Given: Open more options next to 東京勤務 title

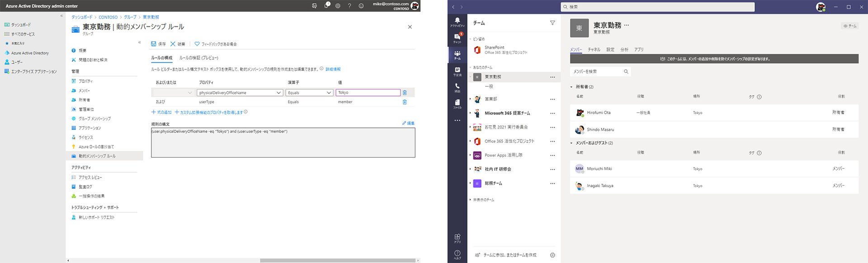Looking at the screenshot, I should (x=626, y=25).
